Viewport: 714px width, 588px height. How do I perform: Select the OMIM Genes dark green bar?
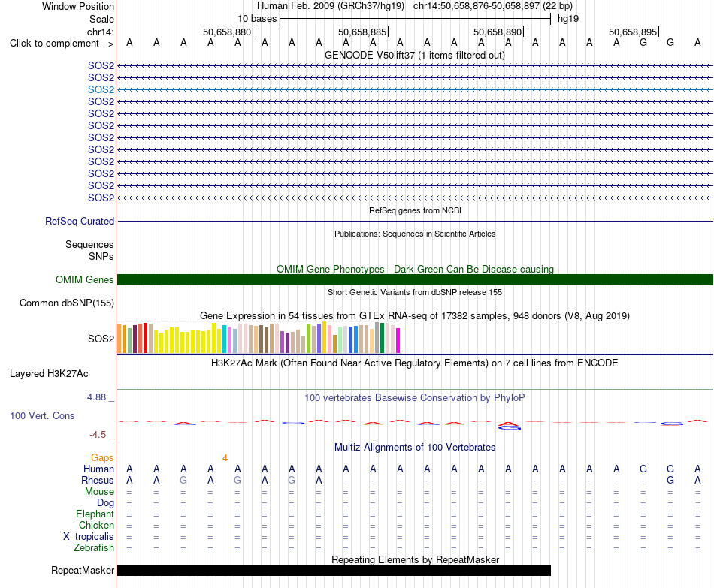click(x=415, y=280)
